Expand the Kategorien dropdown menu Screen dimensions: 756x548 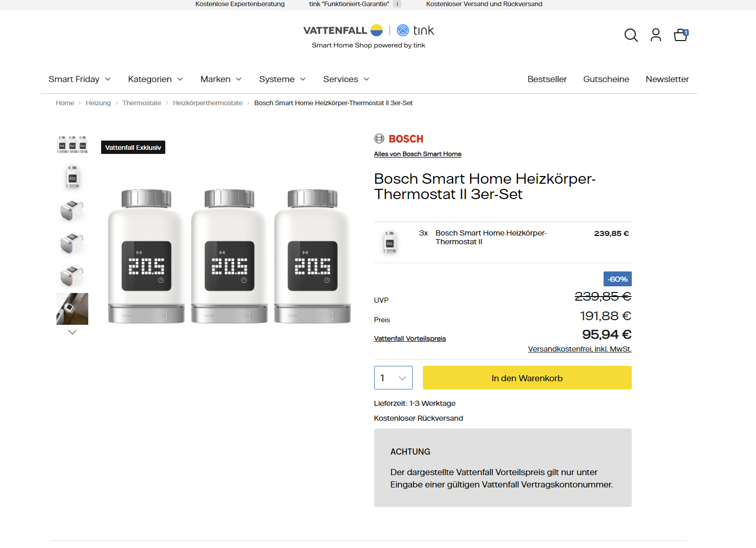coord(156,79)
